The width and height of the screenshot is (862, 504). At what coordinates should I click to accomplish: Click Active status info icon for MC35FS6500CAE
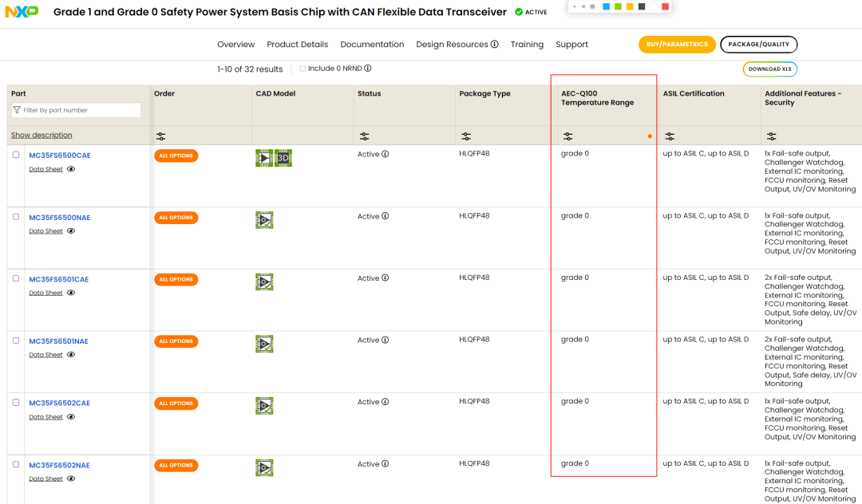[386, 154]
